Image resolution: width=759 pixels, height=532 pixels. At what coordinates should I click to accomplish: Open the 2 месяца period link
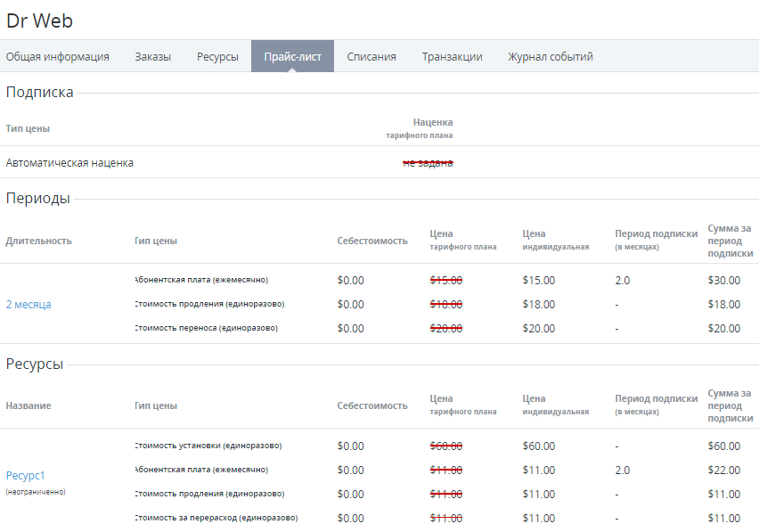coord(29,305)
